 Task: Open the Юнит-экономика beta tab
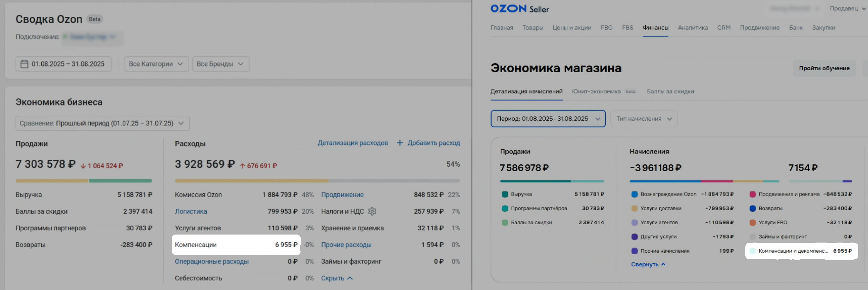pos(596,91)
